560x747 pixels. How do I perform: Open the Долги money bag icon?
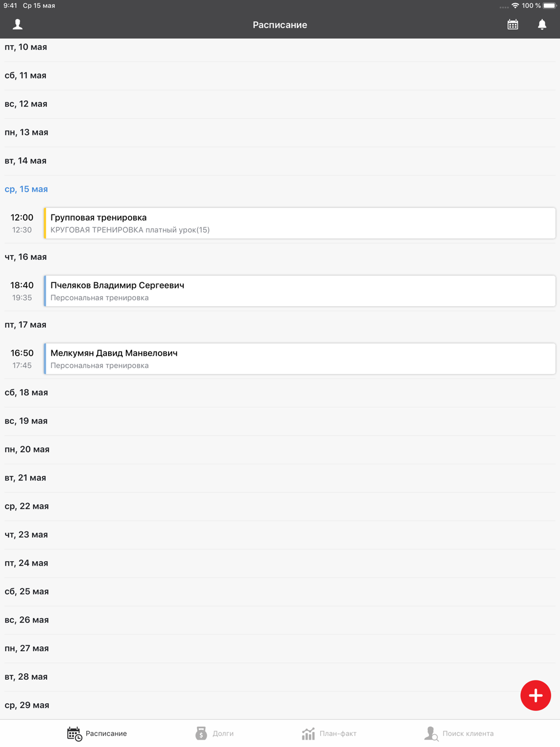coord(201,734)
